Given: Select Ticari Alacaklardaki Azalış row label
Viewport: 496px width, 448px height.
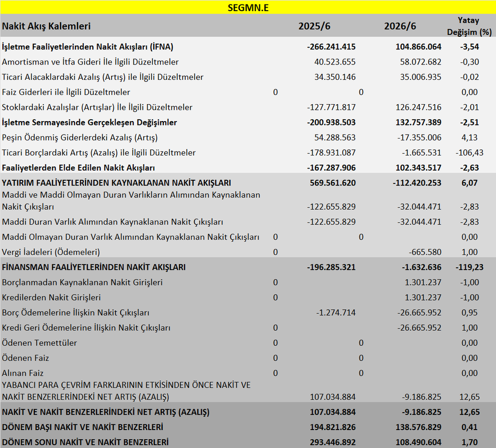Looking at the screenshot, I should [x=103, y=77].
